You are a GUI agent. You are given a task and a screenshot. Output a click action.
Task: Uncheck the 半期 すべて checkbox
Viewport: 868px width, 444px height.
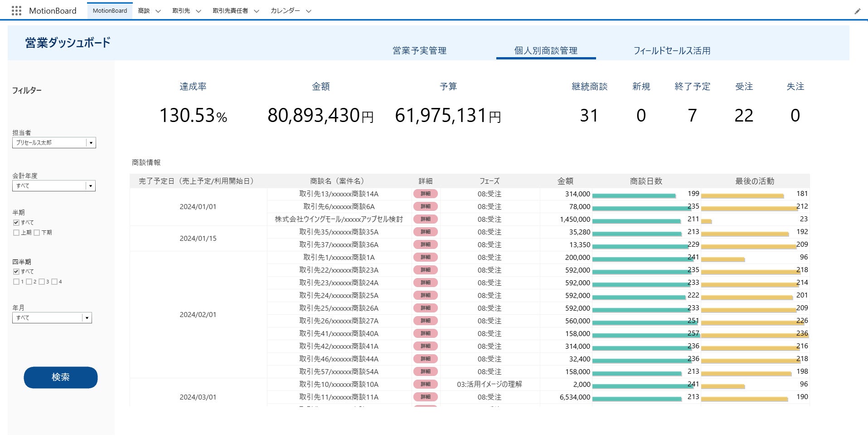point(16,223)
